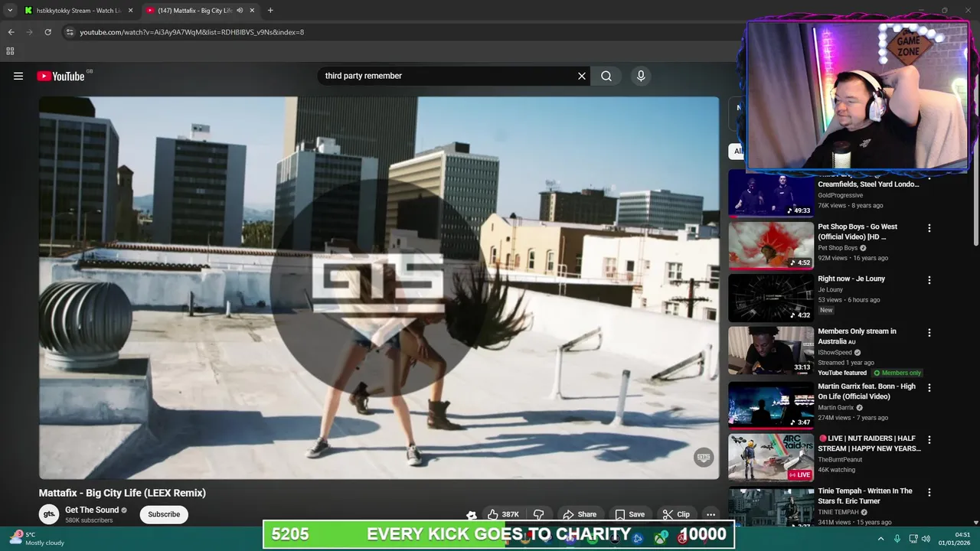Select the youtube.com URL in the address bar

[191, 32]
